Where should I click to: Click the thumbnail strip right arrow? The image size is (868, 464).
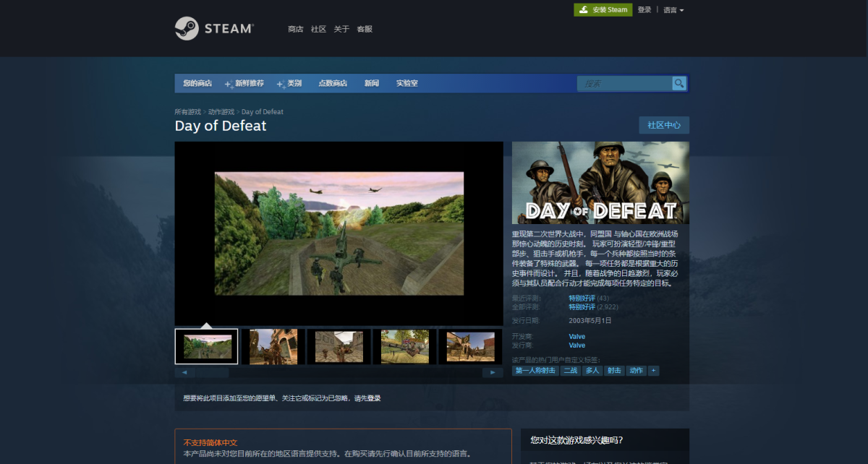tap(493, 372)
